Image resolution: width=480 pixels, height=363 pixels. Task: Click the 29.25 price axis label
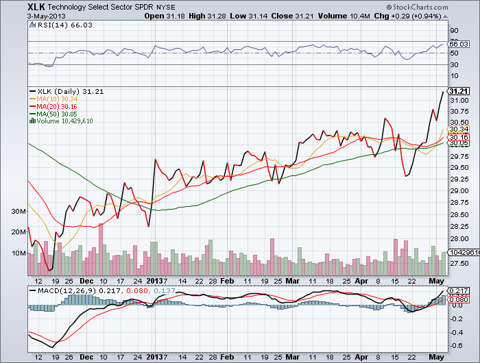click(459, 179)
